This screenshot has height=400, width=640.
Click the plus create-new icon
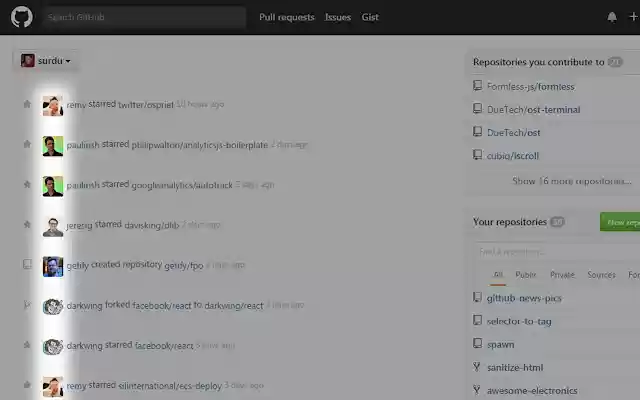633,16
